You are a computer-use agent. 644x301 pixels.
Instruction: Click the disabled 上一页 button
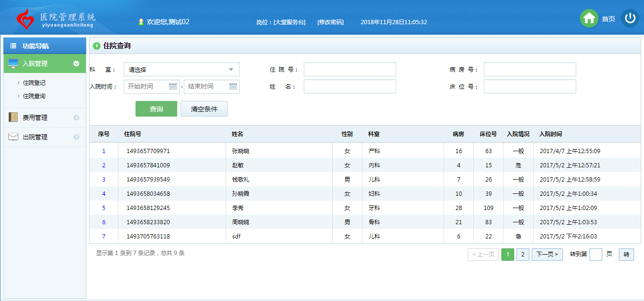coord(483,255)
